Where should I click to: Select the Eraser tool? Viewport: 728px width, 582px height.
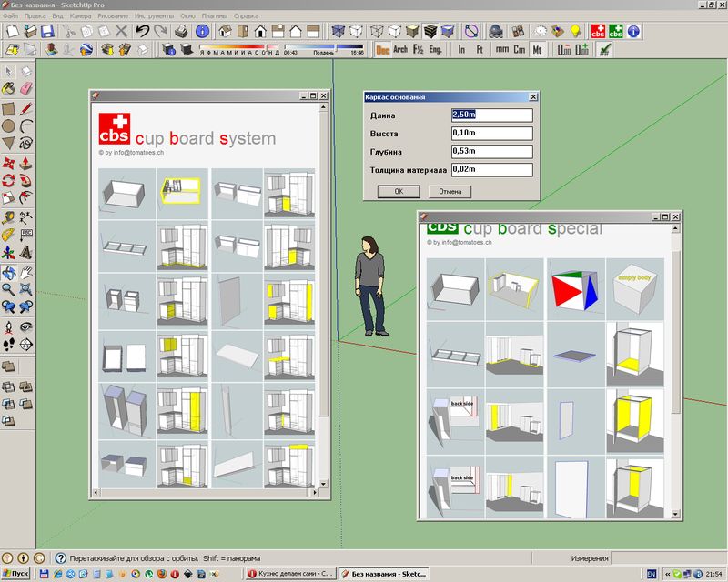pyautogui.click(x=26, y=88)
